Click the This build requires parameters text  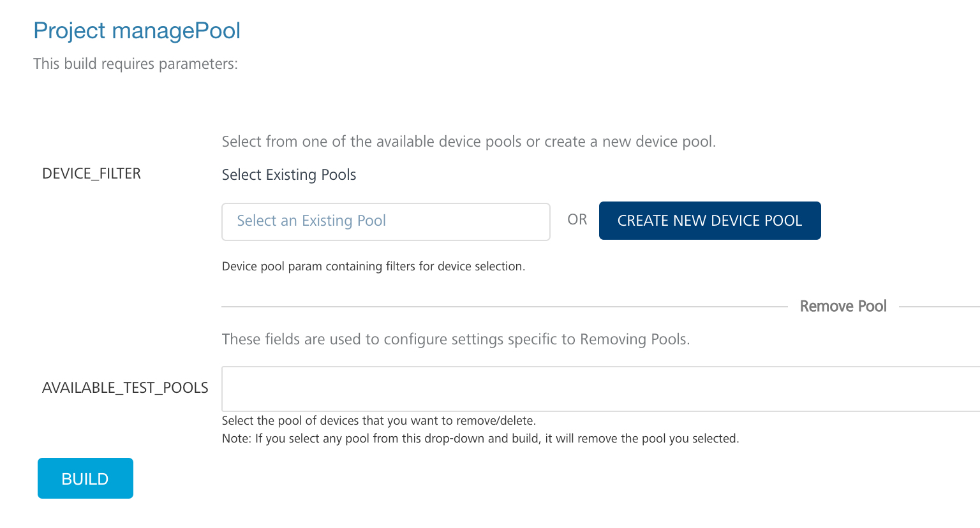135,63
